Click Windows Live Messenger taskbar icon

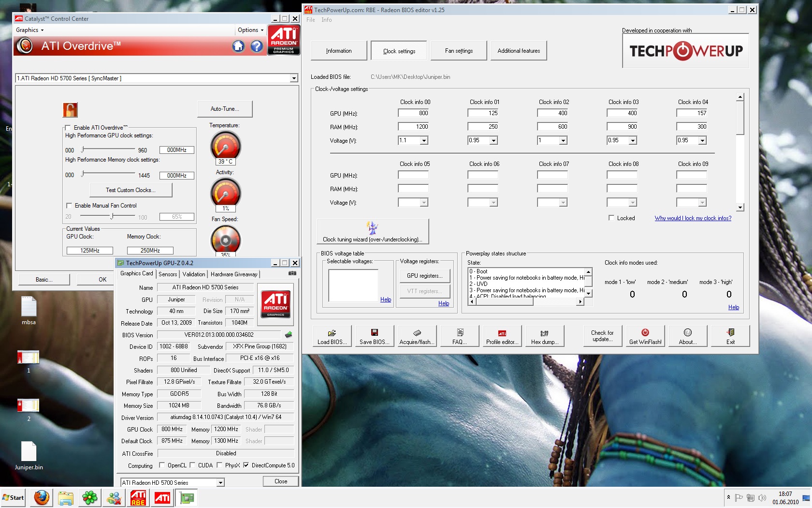114,497
